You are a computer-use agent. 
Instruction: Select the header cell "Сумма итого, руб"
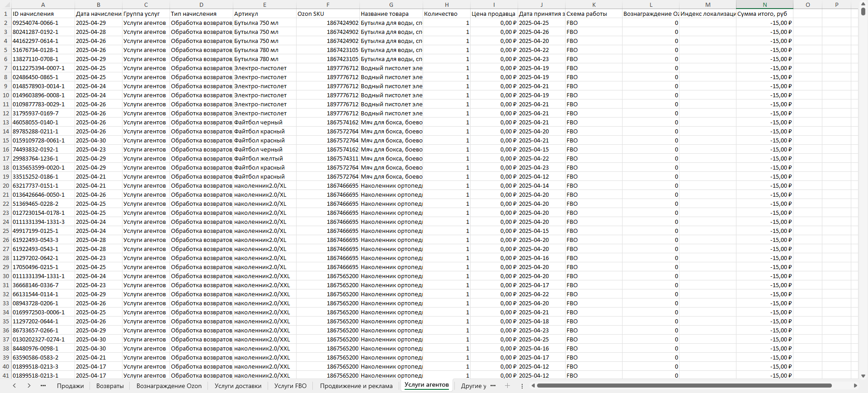[764, 14]
